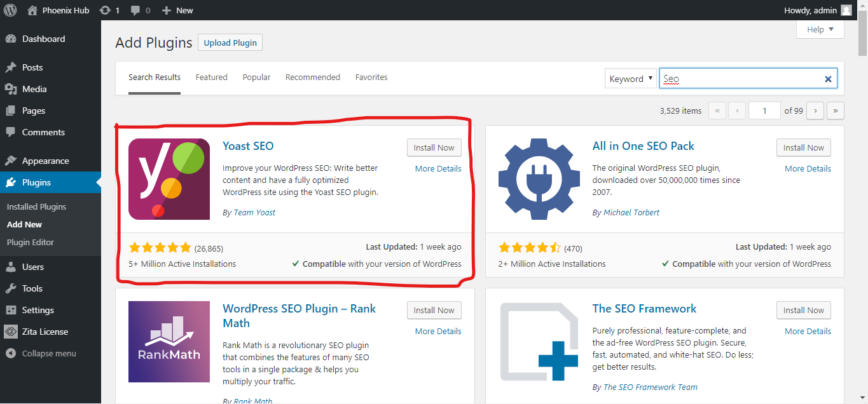868x404 pixels.
Task: Click the Yoast SEO plugin logo
Action: (x=169, y=179)
